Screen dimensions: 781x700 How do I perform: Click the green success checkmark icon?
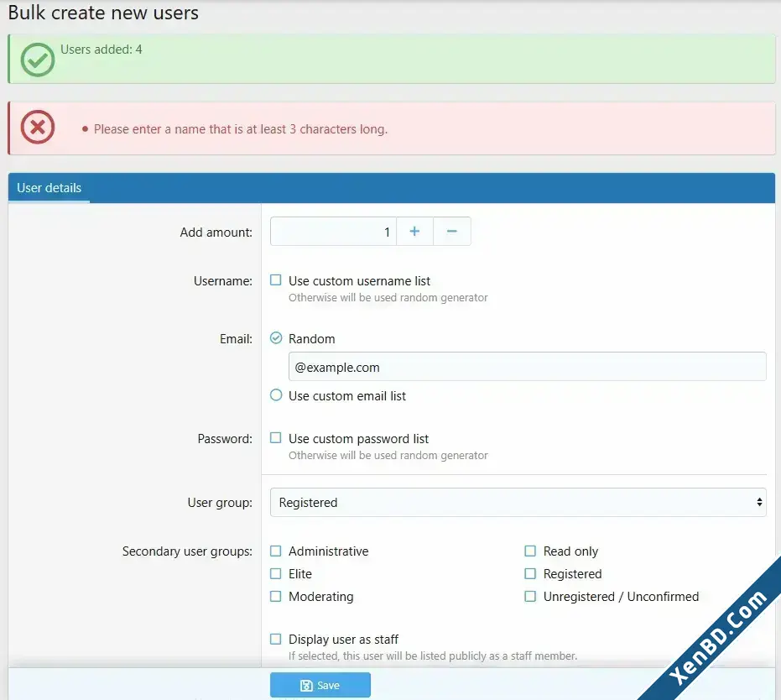(38, 60)
